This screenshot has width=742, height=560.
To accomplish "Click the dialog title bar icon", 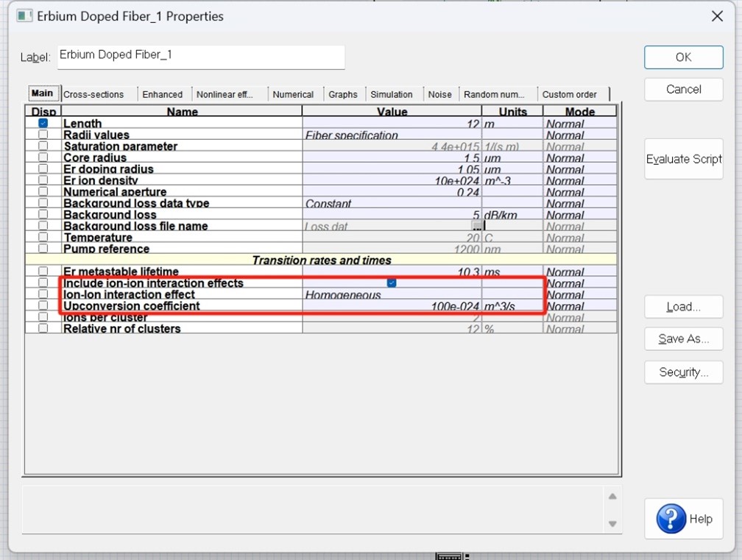I will (x=24, y=16).
